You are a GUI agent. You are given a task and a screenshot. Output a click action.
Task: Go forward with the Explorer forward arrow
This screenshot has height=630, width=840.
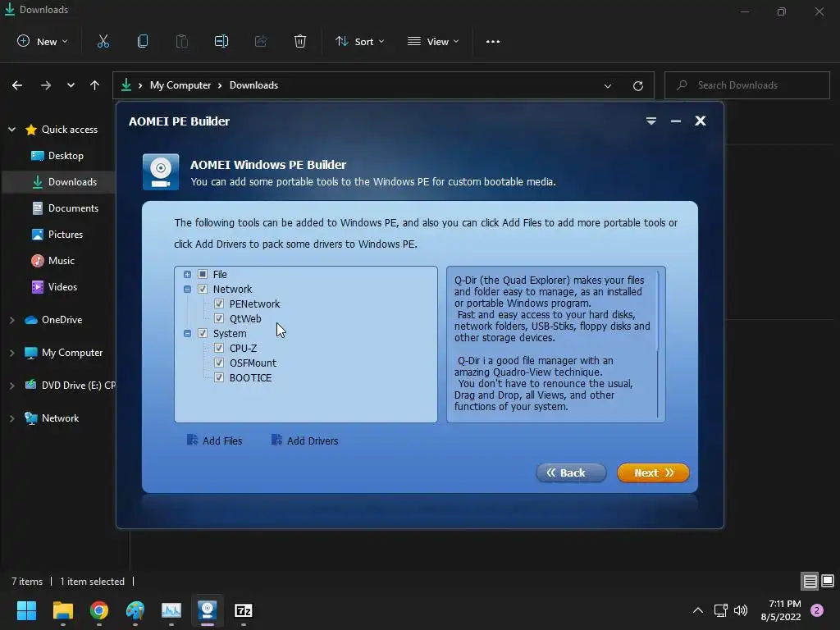coord(46,85)
